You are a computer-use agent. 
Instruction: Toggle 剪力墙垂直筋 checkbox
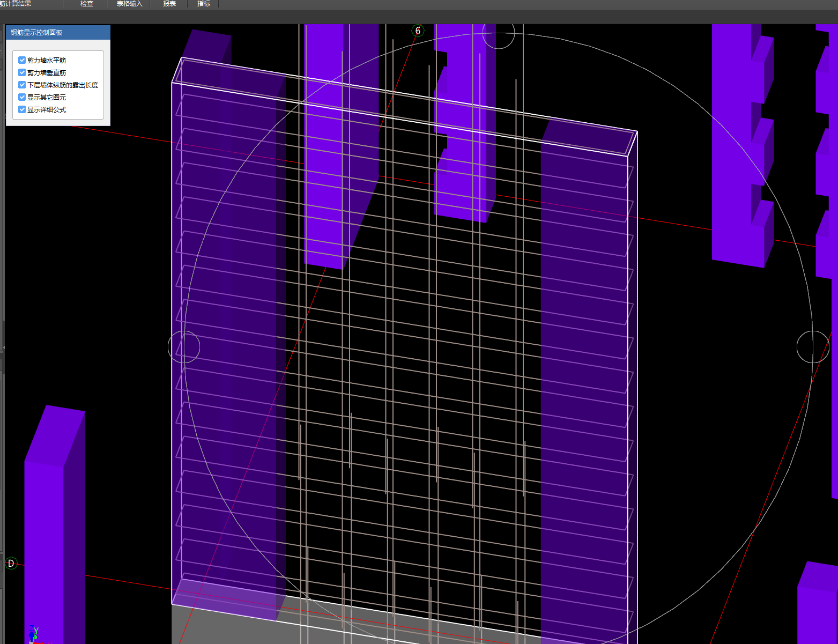22,72
